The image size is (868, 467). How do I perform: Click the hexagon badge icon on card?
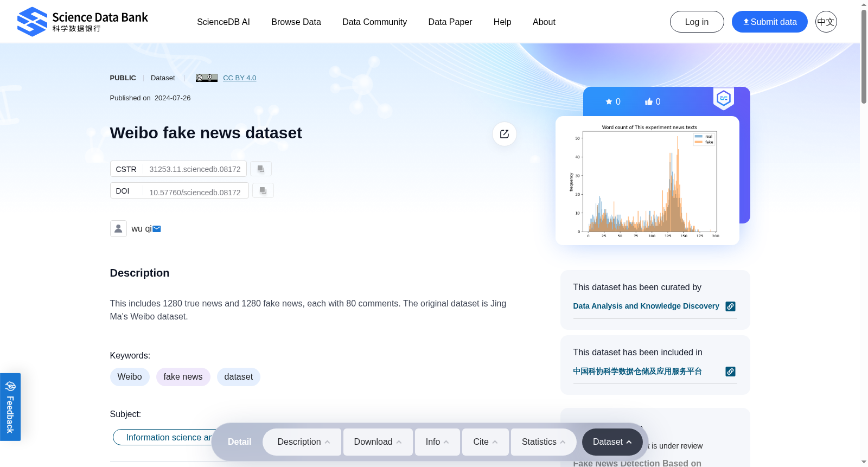724,98
